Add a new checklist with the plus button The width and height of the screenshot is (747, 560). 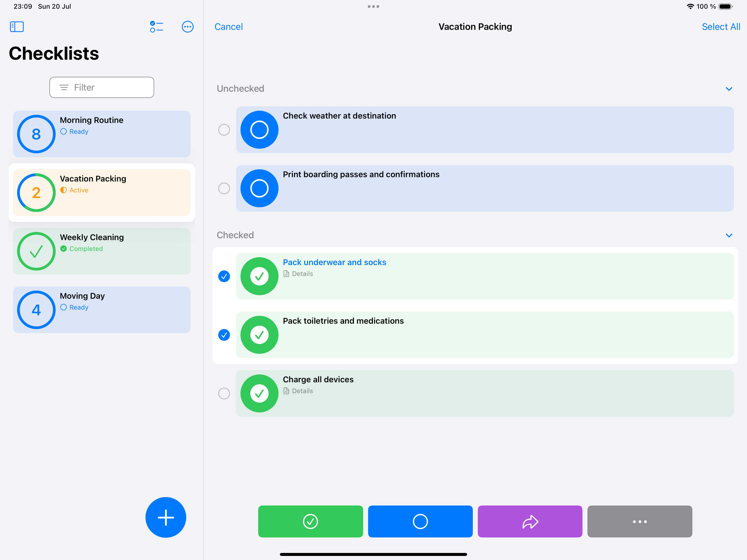[166, 517]
